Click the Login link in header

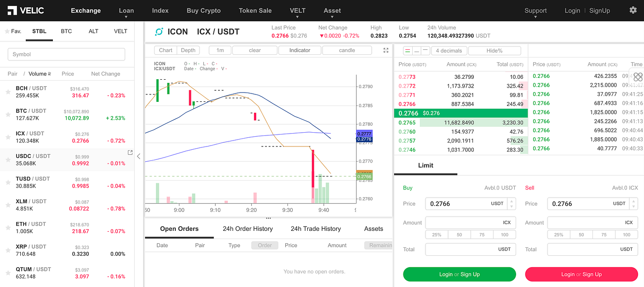point(572,10)
